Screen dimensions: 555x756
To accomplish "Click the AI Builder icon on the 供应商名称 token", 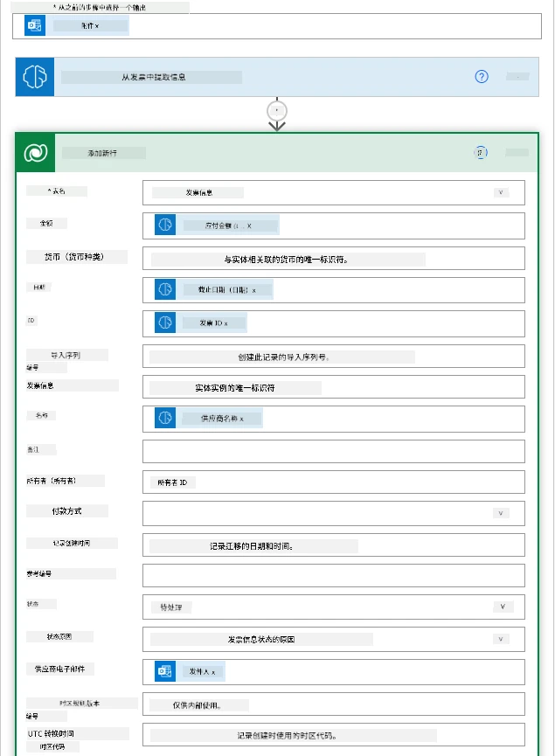I will [x=165, y=418].
